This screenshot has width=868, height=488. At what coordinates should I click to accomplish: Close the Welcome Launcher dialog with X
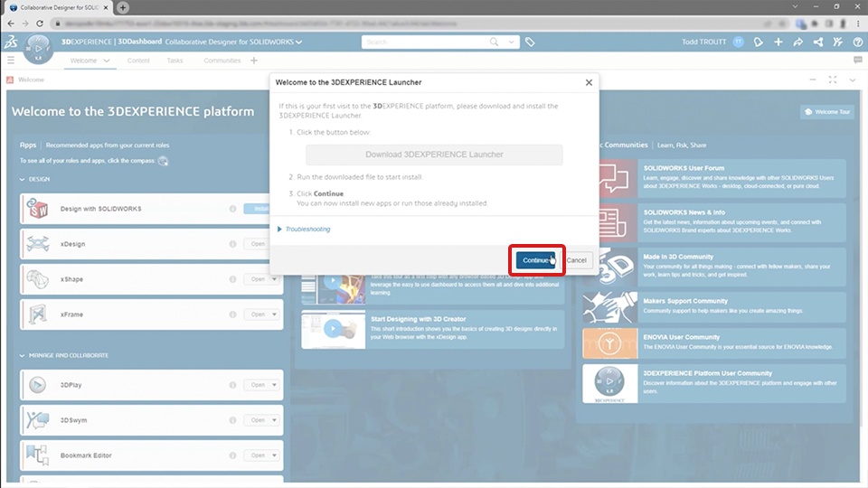(x=589, y=82)
